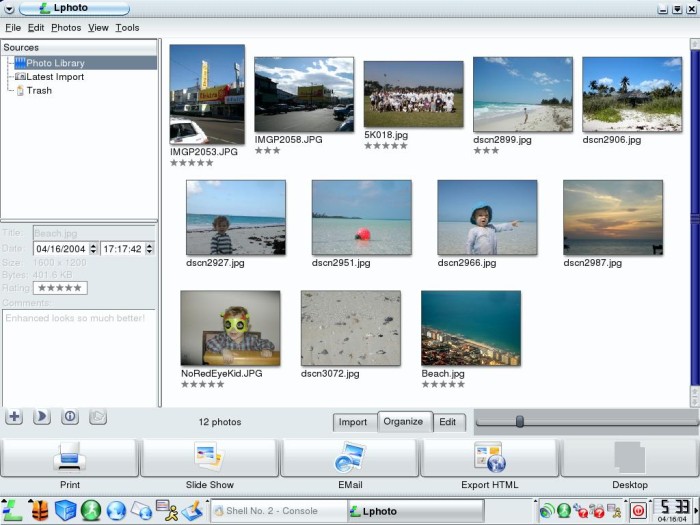The height and width of the screenshot is (525, 700).
Task: Open the window menu arrow beside Lphoto title
Action: pos(9,8)
